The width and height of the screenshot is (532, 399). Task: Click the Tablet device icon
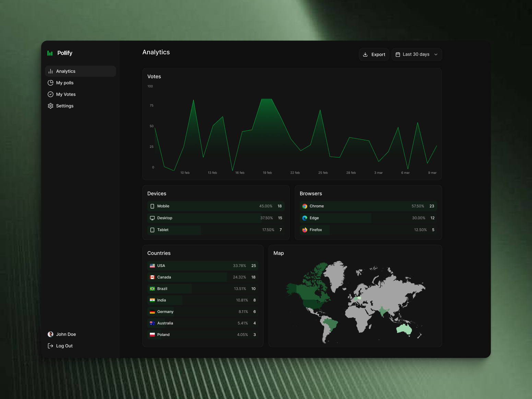click(x=152, y=230)
